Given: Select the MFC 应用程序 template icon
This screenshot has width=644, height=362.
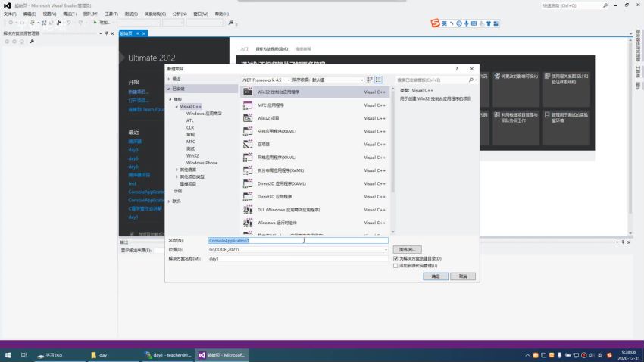Looking at the screenshot, I should click(x=248, y=105).
